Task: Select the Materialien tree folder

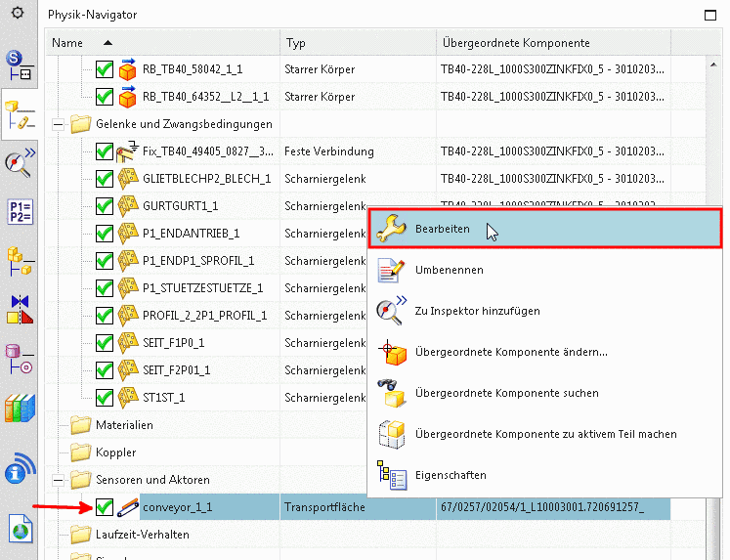Action: coord(124,425)
